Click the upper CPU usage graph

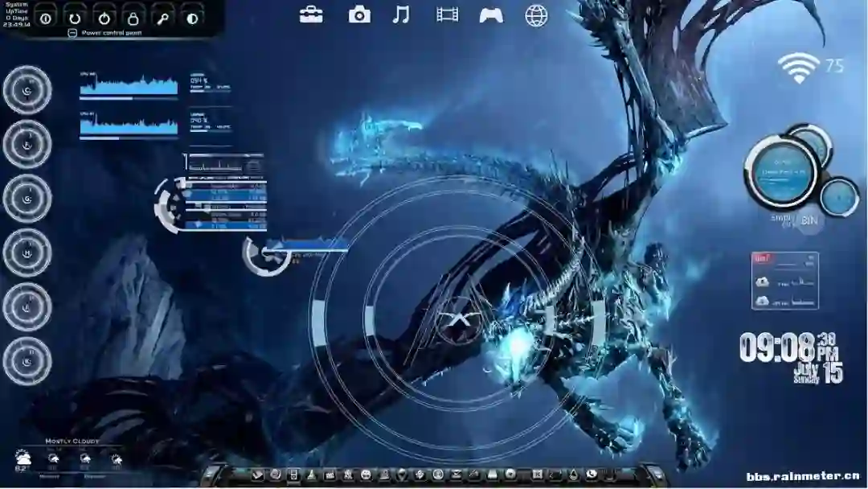coord(129,85)
